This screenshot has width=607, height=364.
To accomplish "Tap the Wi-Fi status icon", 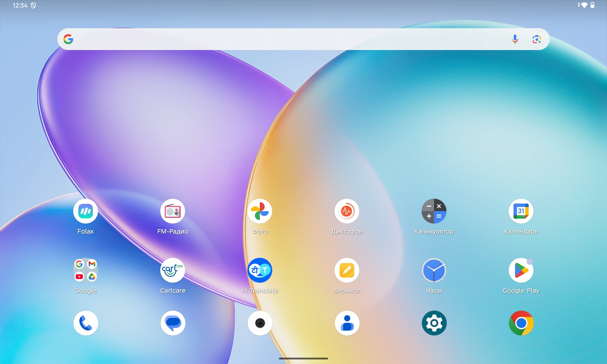I will pyautogui.click(x=584, y=5).
